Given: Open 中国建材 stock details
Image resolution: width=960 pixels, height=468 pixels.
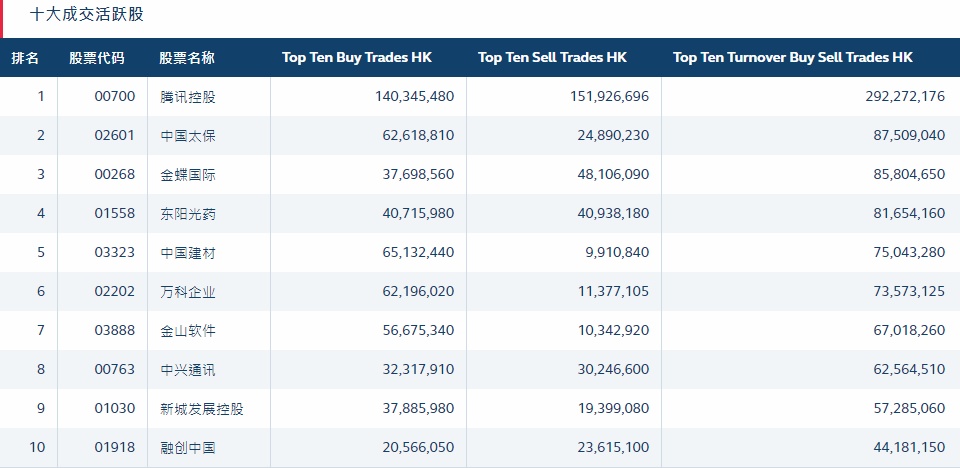Looking at the screenshot, I should [188, 253].
